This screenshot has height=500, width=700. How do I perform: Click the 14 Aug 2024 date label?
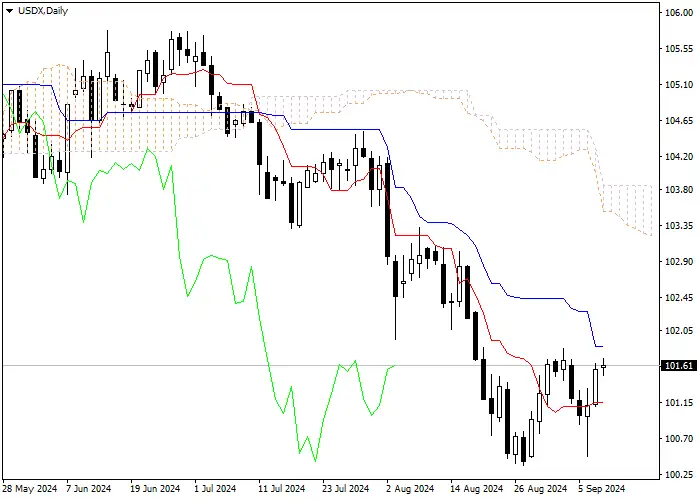[476, 489]
